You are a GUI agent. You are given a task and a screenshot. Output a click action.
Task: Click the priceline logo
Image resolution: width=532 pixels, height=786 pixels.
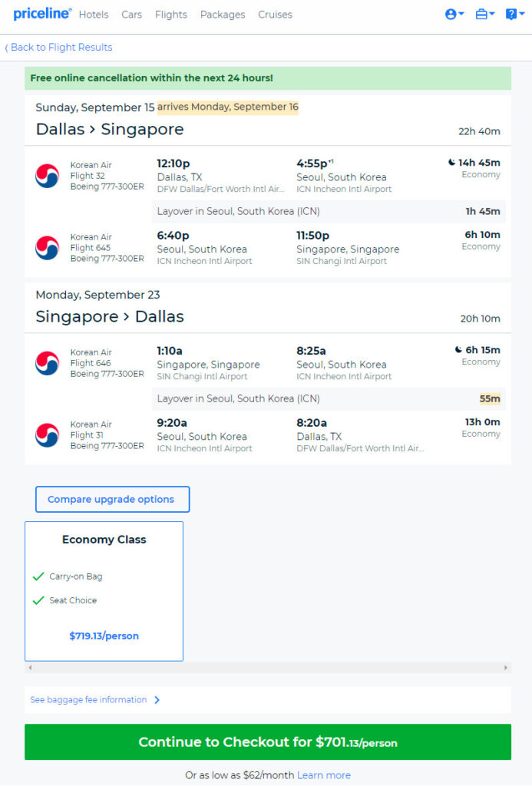pos(42,14)
